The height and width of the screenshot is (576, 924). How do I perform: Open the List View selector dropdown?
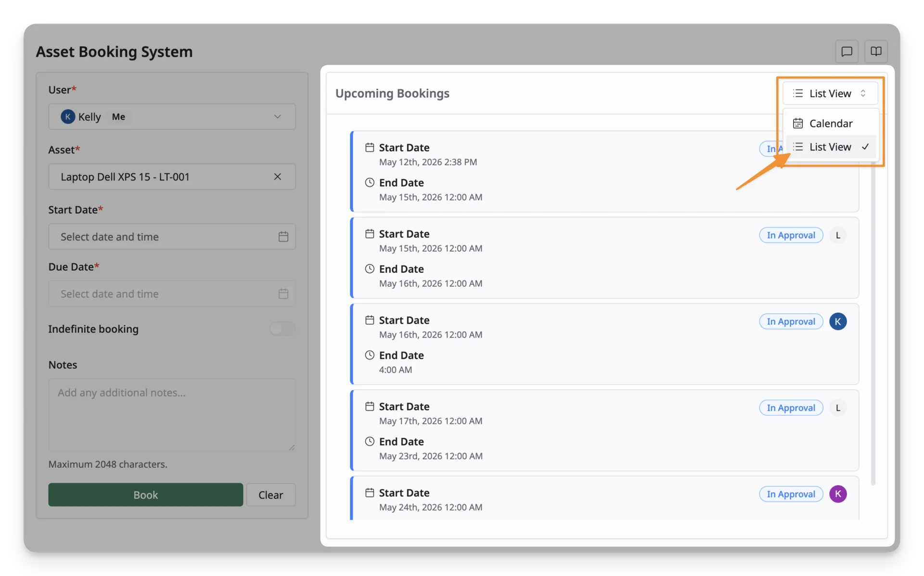[x=830, y=93]
